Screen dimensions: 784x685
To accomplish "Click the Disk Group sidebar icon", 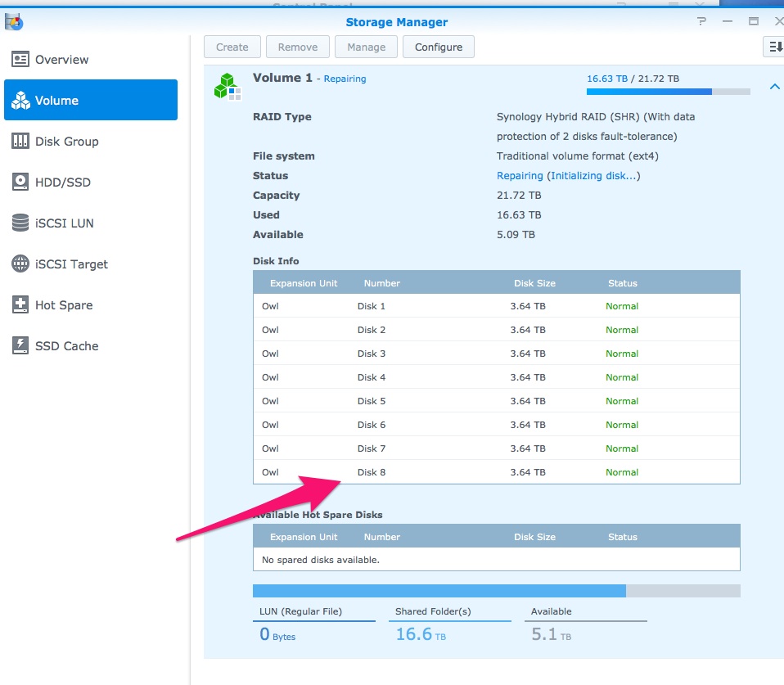I will tap(20, 142).
